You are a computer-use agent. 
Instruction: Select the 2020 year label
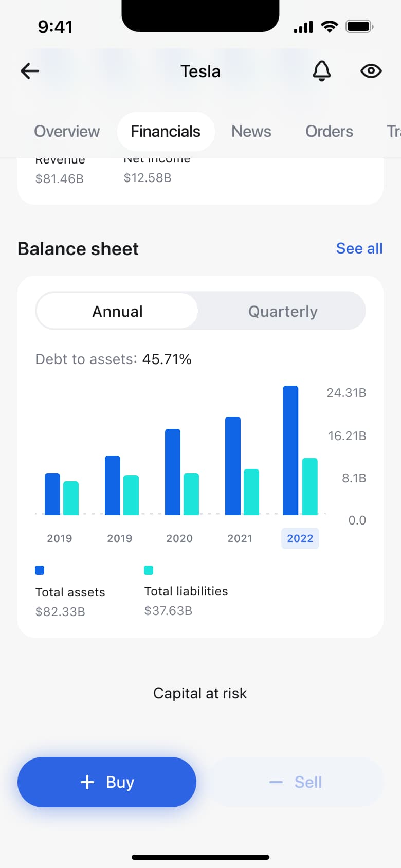[x=179, y=538]
